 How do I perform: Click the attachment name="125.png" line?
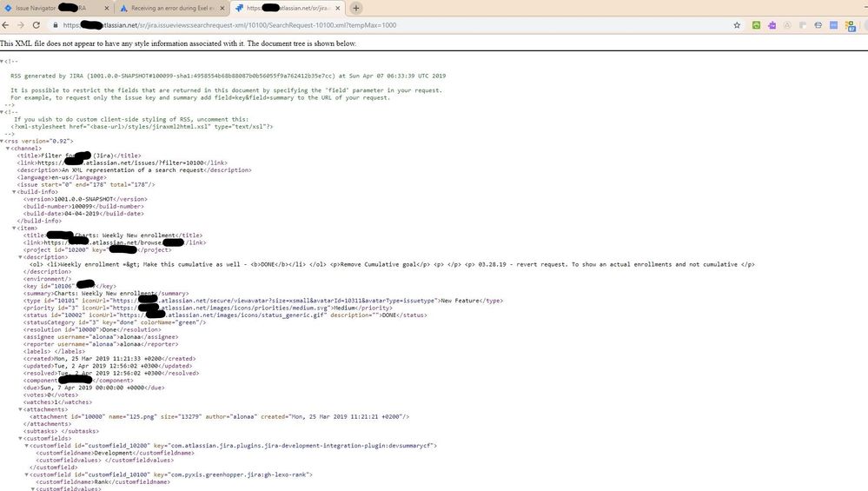coord(219,416)
